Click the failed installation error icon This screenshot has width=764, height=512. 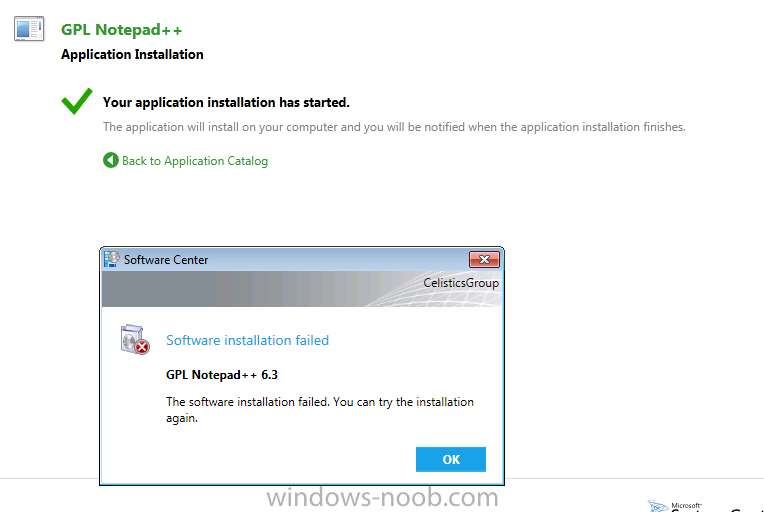pyautogui.click(x=135, y=340)
